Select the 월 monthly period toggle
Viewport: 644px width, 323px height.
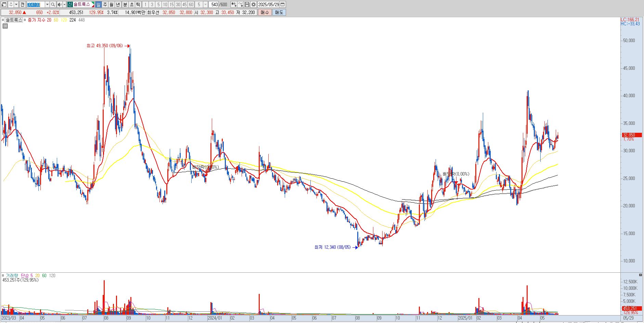[111, 4]
